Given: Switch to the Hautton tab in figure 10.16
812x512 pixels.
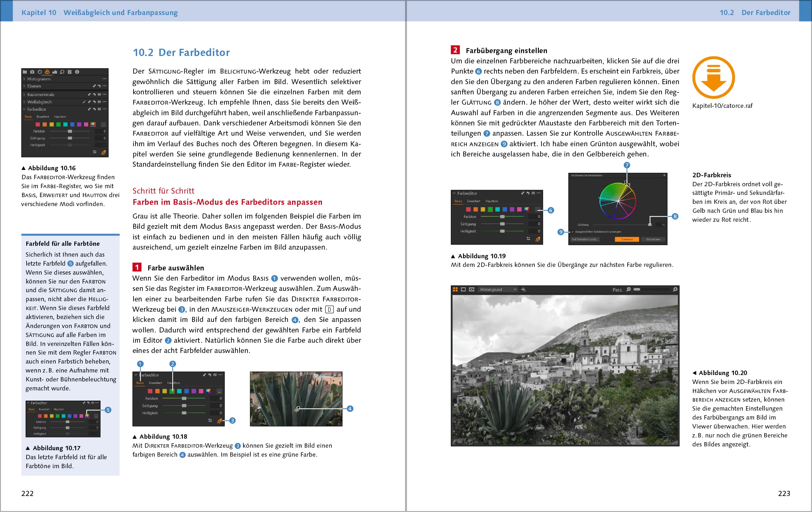Looking at the screenshot, I should [60, 116].
